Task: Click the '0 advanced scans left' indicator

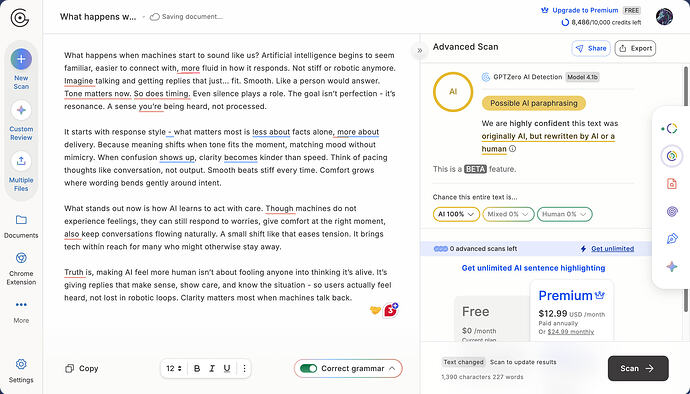Action: 475,249
